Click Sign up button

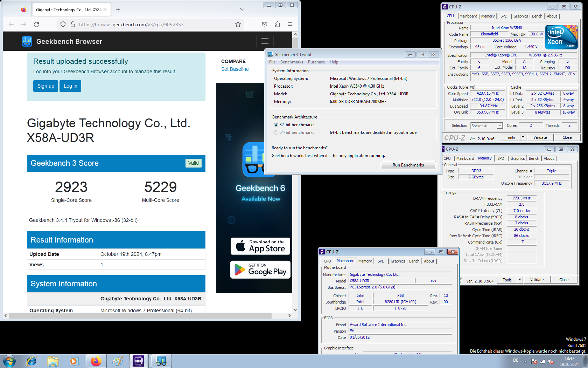click(46, 86)
